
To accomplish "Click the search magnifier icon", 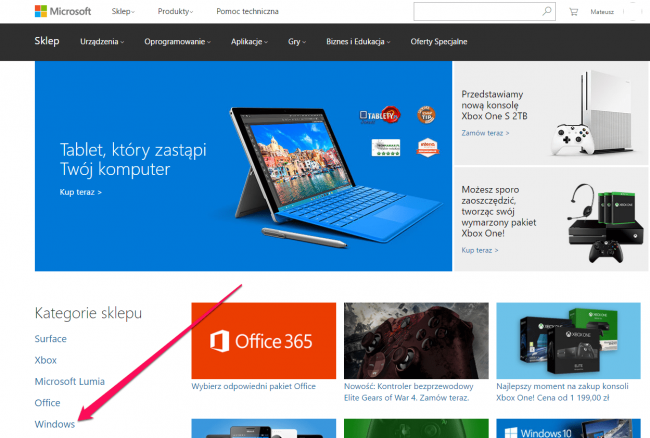I will tap(547, 11).
